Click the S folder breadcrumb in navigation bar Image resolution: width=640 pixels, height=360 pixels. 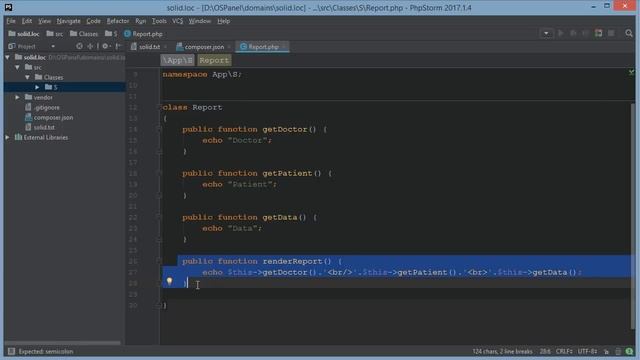(x=111, y=34)
